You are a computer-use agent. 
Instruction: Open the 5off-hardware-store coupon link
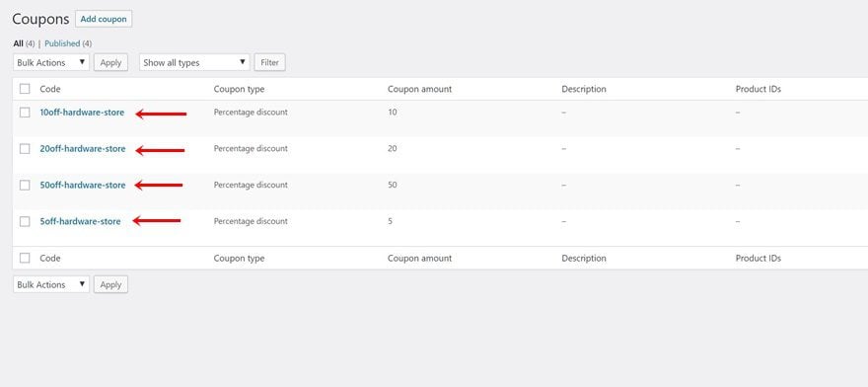(80, 221)
